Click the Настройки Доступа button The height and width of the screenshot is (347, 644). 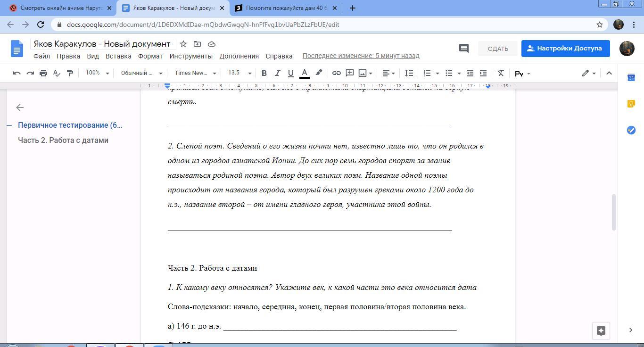pos(565,48)
